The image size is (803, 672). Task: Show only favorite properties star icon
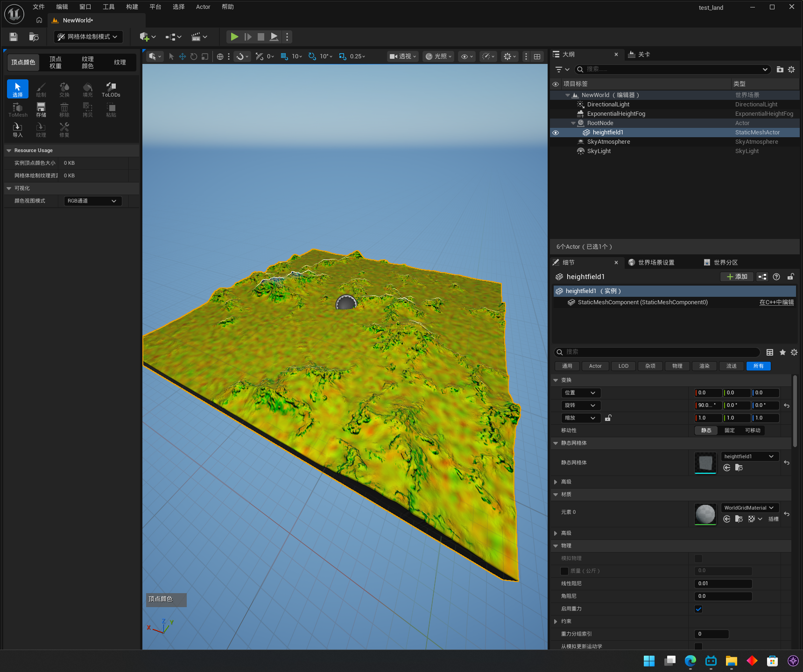(782, 352)
